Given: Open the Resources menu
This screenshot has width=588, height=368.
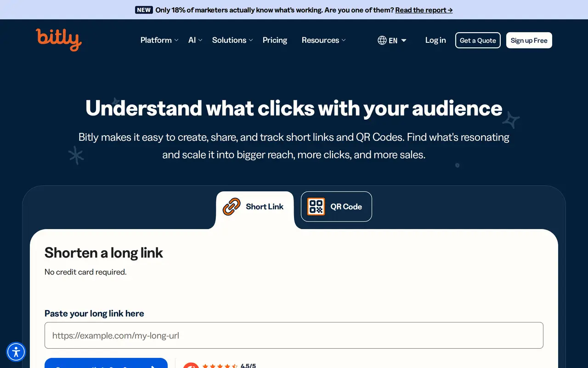Looking at the screenshot, I should 324,40.
